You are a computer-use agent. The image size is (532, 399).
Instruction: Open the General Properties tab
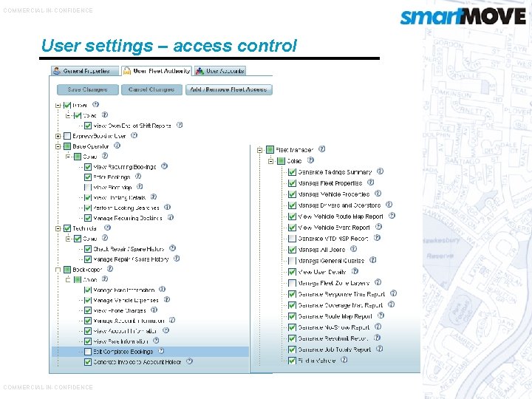85,71
